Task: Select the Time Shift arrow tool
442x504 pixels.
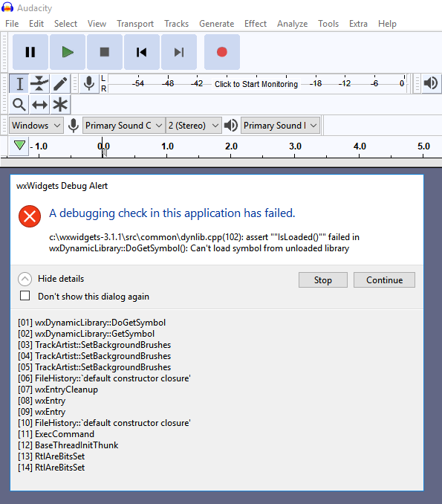Action: tap(39, 105)
